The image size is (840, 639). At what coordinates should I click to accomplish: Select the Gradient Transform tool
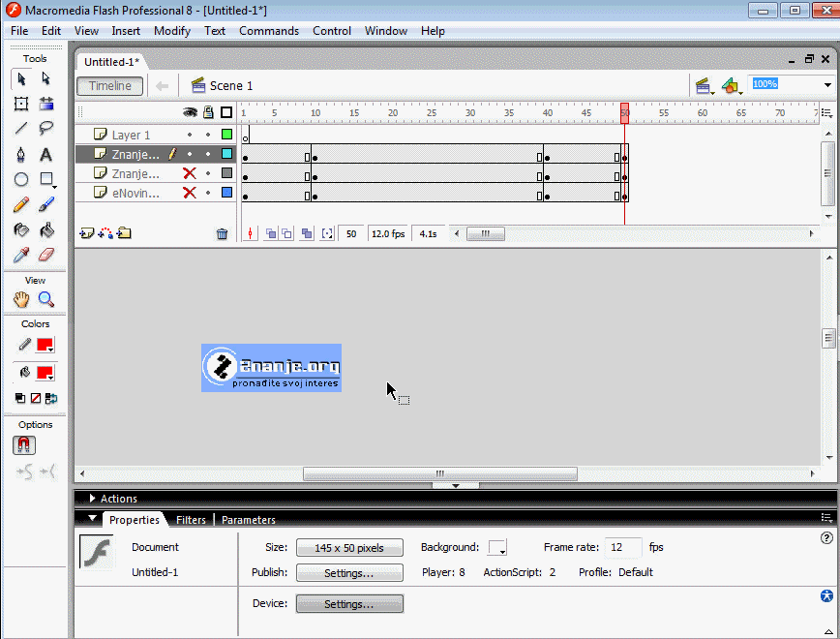46,104
